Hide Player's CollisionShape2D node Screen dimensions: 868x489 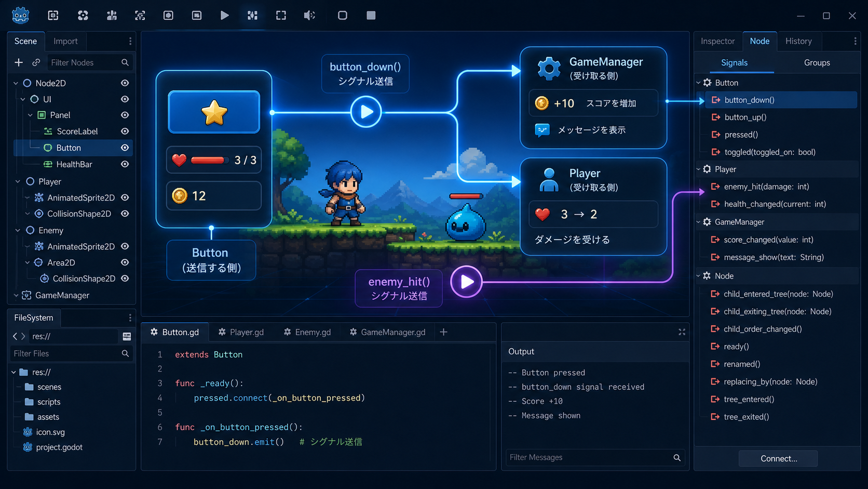[x=125, y=214]
